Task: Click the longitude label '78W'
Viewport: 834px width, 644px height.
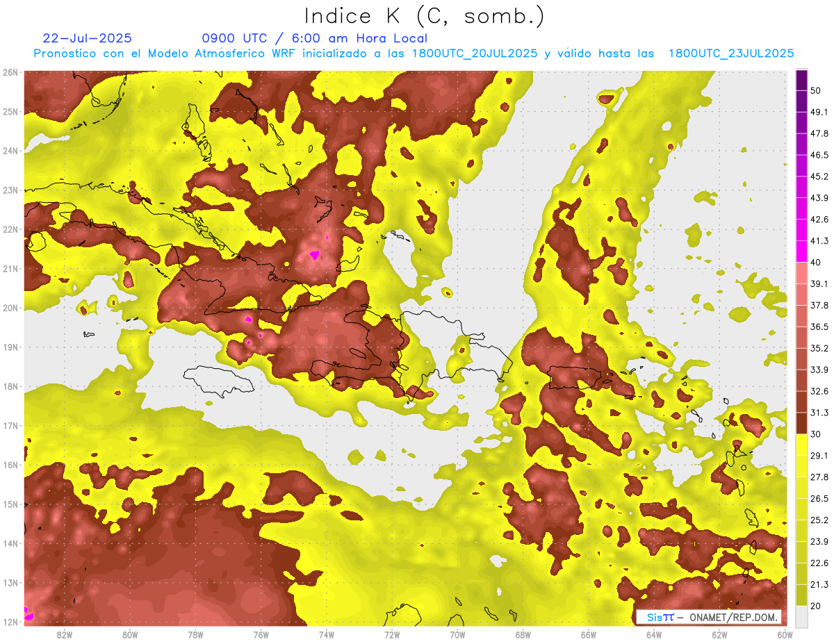Action: (x=195, y=634)
